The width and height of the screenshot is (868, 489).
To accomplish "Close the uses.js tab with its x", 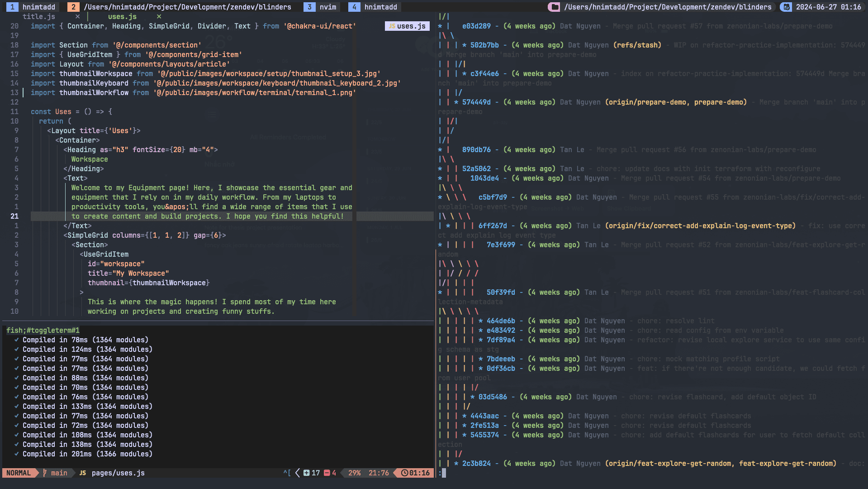I will pyautogui.click(x=159, y=16).
